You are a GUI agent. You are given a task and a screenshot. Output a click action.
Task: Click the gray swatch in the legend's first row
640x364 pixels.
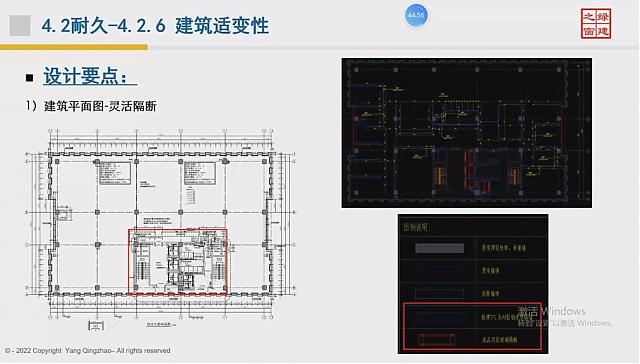pyautogui.click(x=440, y=248)
